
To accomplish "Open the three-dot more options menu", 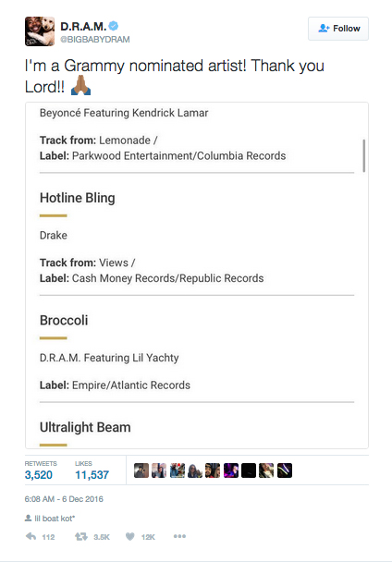I will (179, 536).
